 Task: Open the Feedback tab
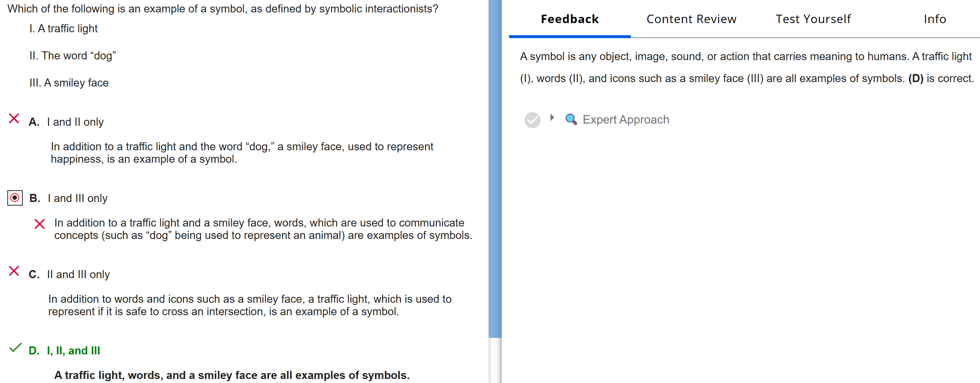570,19
